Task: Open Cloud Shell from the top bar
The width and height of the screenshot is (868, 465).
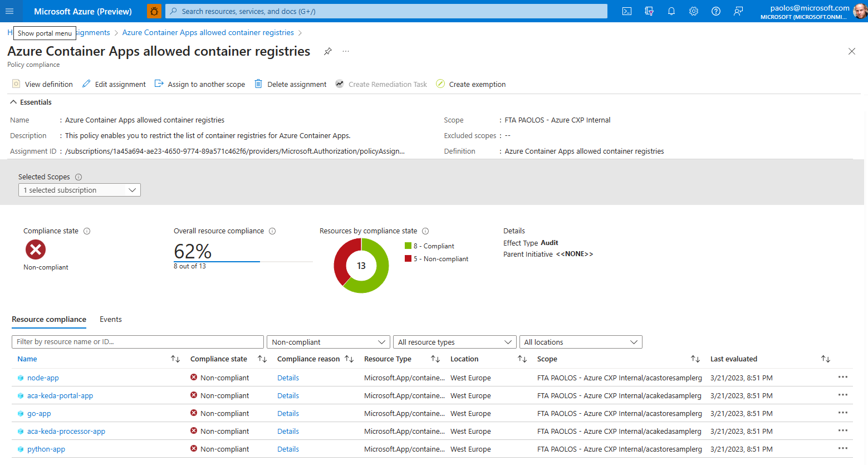Action: (x=627, y=11)
